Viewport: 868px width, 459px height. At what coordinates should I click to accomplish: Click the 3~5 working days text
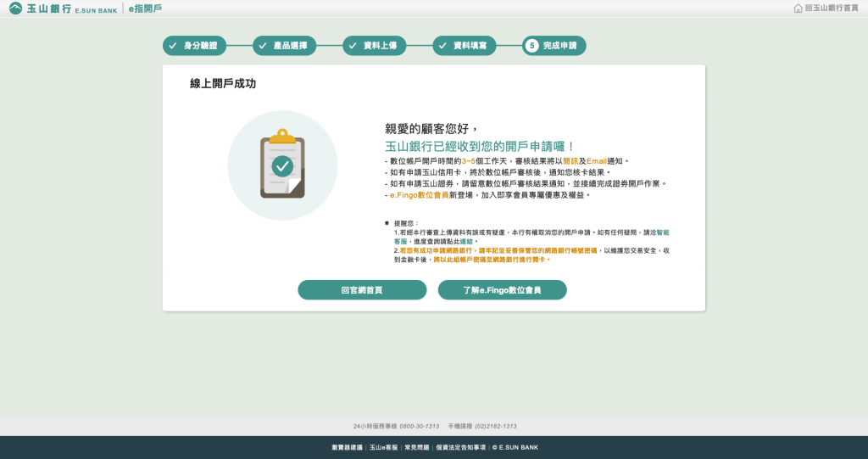click(x=468, y=161)
